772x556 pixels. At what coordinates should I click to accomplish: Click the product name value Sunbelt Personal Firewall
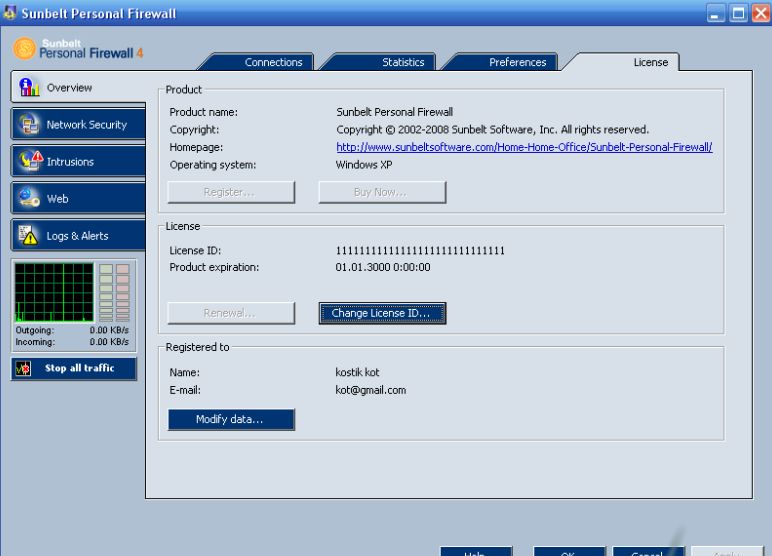pos(394,112)
